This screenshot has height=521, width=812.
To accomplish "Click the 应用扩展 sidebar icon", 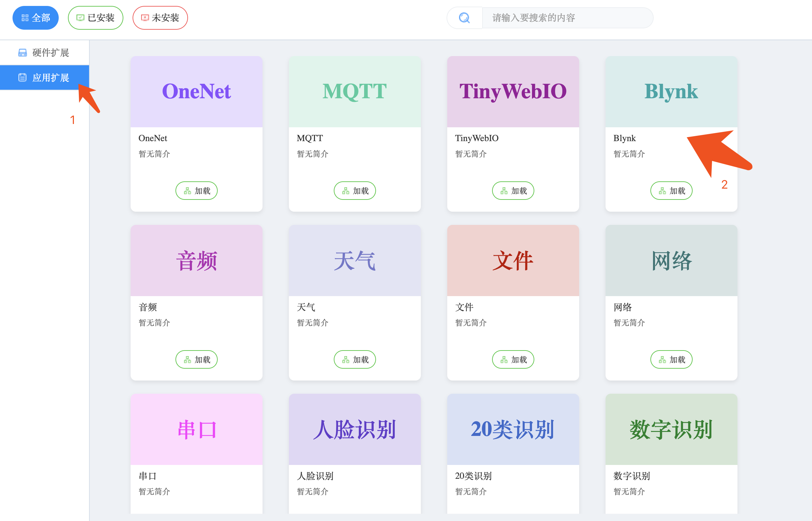I will point(22,78).
